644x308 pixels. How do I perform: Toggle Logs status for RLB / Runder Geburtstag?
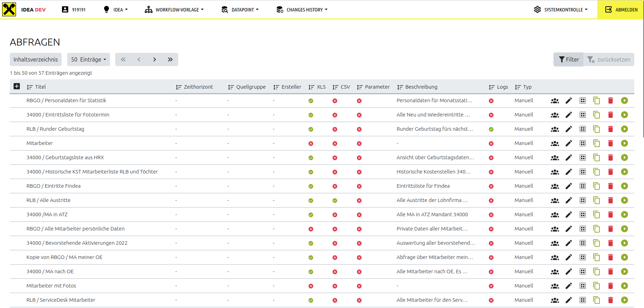click(491, 129)
